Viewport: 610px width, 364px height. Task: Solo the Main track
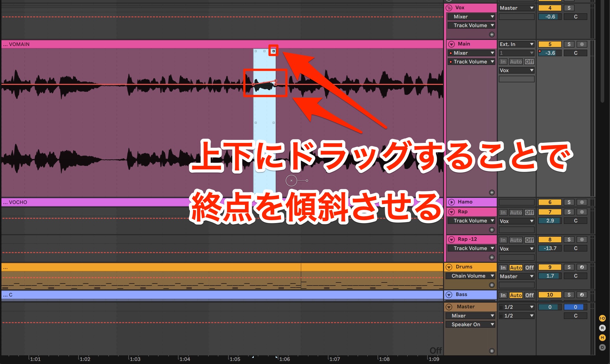pos(569,44)
